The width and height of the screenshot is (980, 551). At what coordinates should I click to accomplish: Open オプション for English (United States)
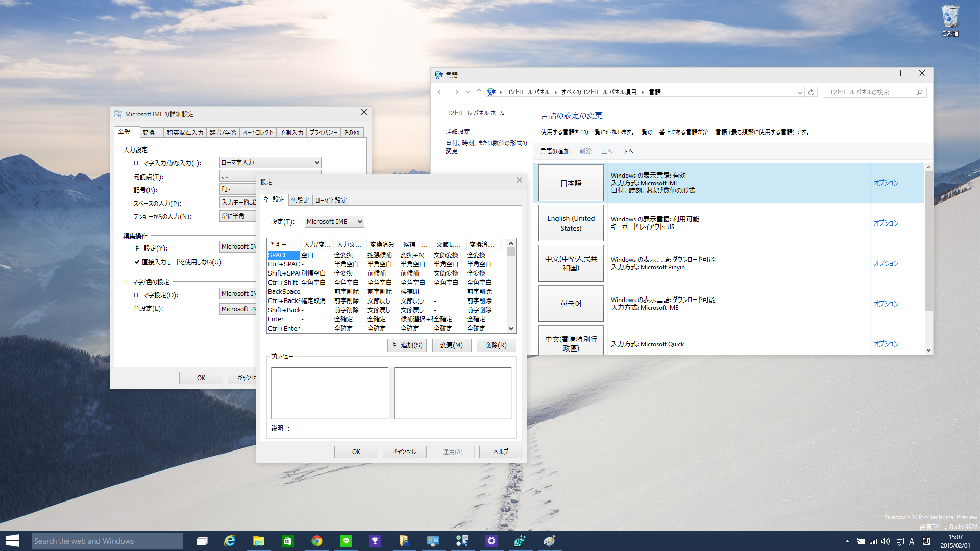click(886, 223)
